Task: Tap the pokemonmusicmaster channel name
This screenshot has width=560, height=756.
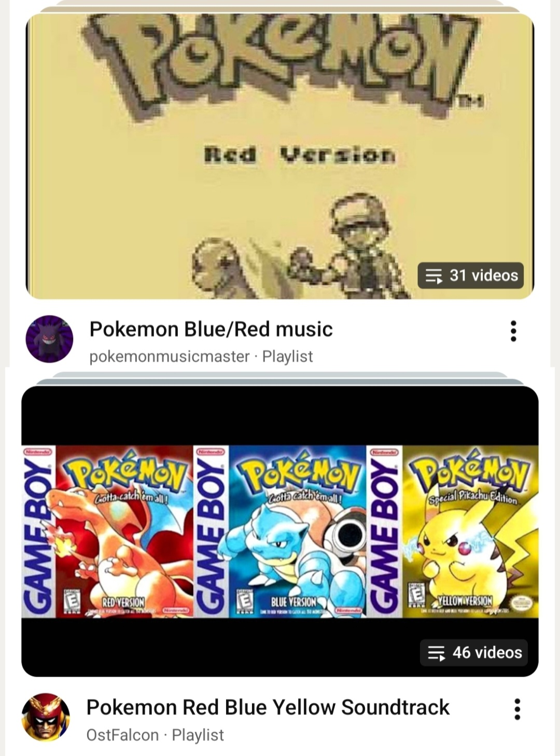Action: pos(170,356)
